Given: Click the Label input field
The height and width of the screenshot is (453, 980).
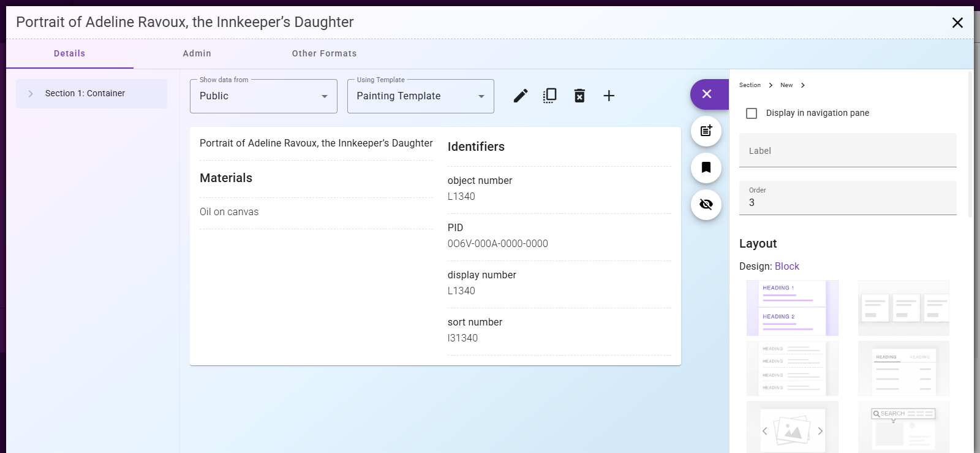Looking at the screenshot, I should (847, 151).
